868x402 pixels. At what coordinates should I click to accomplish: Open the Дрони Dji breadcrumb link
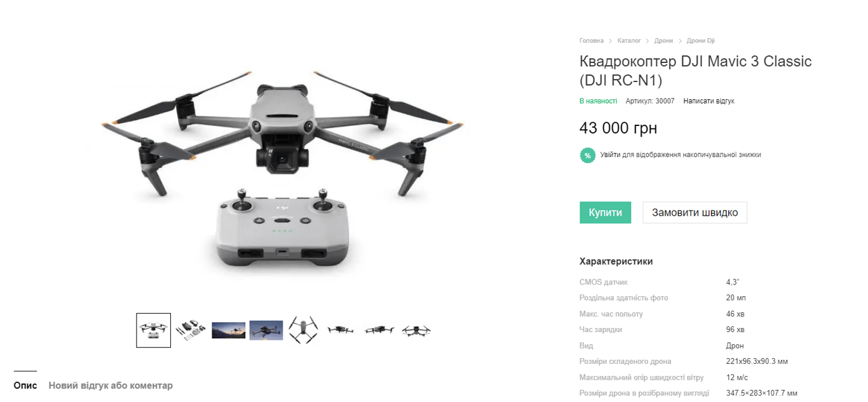701,41
